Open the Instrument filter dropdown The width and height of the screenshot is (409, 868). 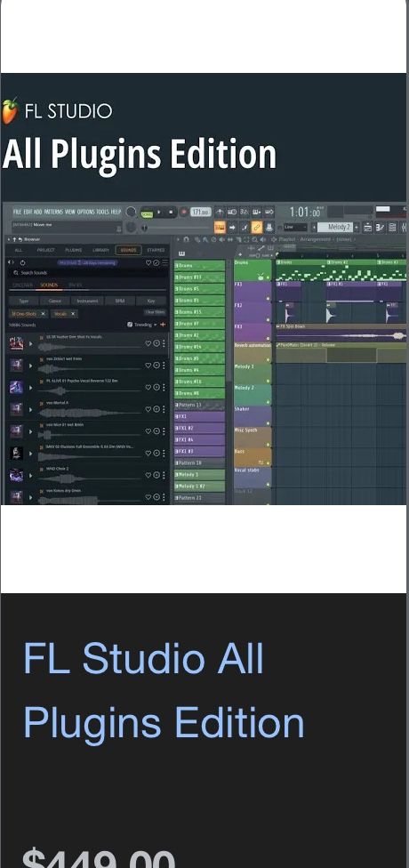click(87, 301)
